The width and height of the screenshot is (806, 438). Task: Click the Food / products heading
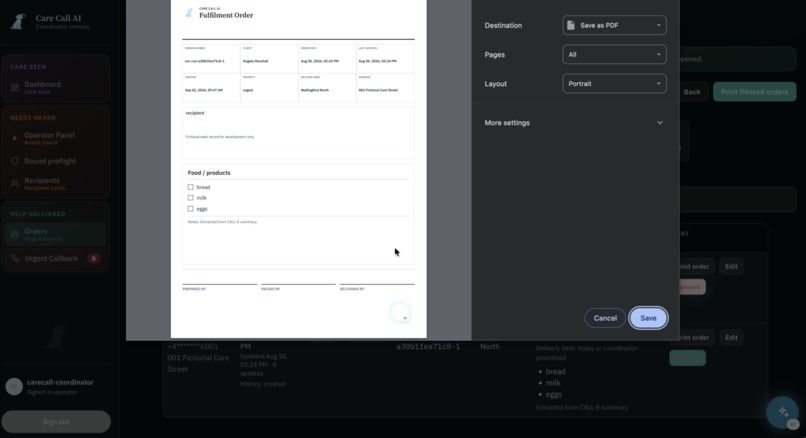point(209,173)
